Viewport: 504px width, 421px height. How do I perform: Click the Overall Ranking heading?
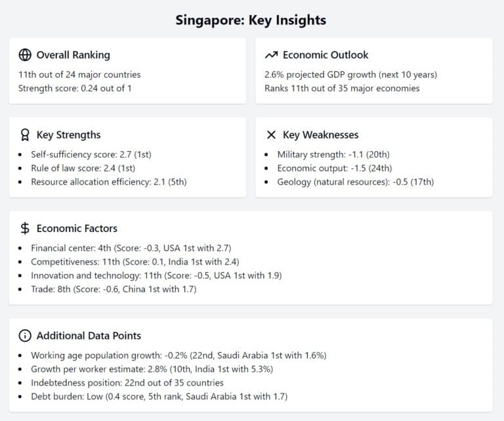73,55
